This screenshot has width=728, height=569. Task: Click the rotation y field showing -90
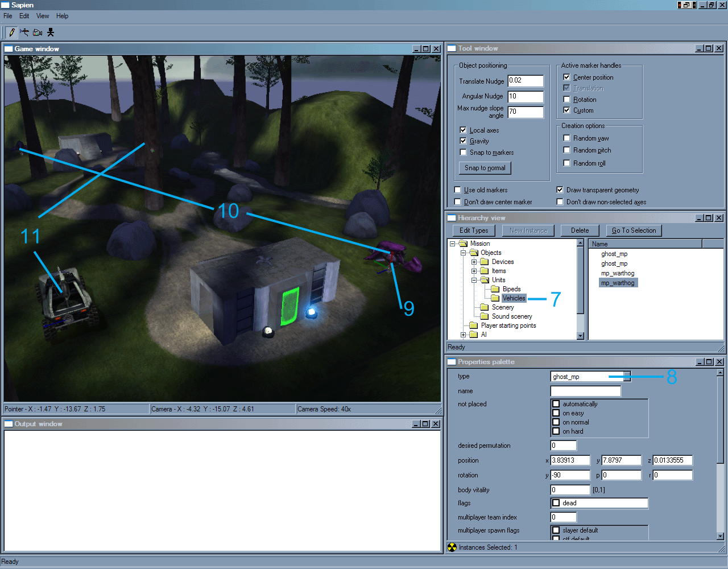pyautogui.click(x=570, y=475)
